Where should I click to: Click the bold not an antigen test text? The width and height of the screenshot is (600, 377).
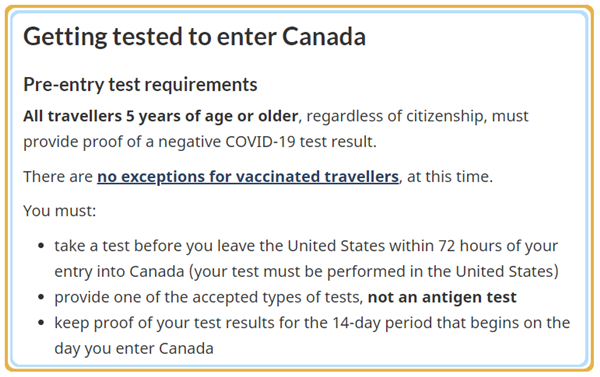click(442, 297)
